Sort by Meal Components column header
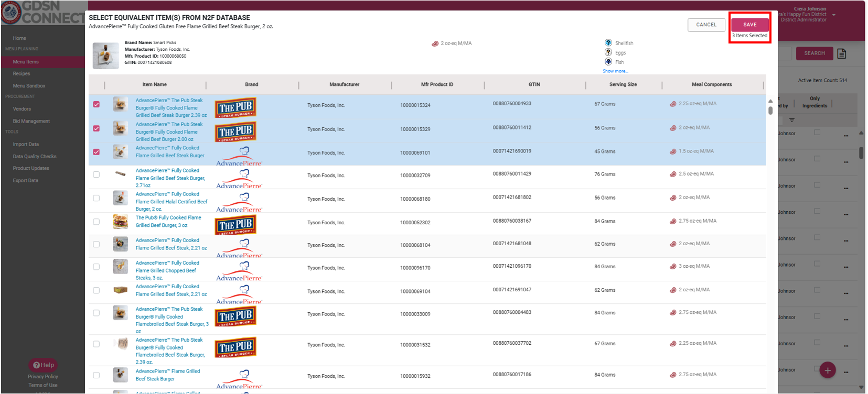This screenshot has height=394, width=868. coord(712,84)
